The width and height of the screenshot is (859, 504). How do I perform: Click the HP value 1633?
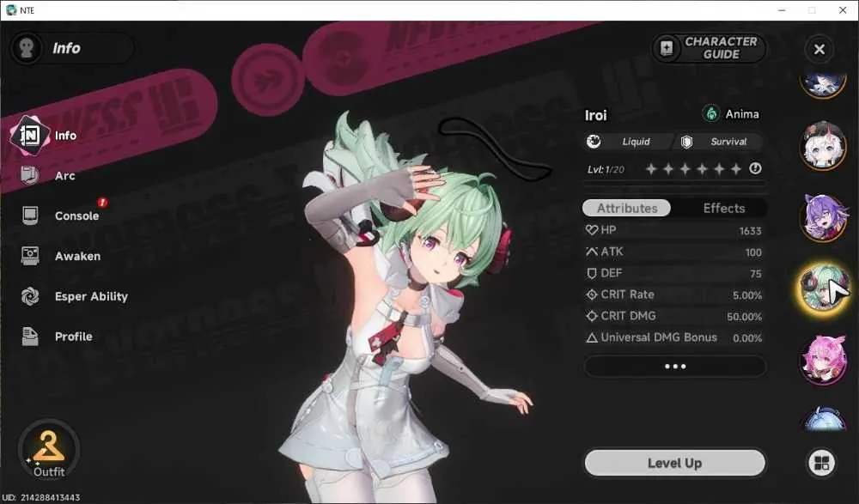750,231
